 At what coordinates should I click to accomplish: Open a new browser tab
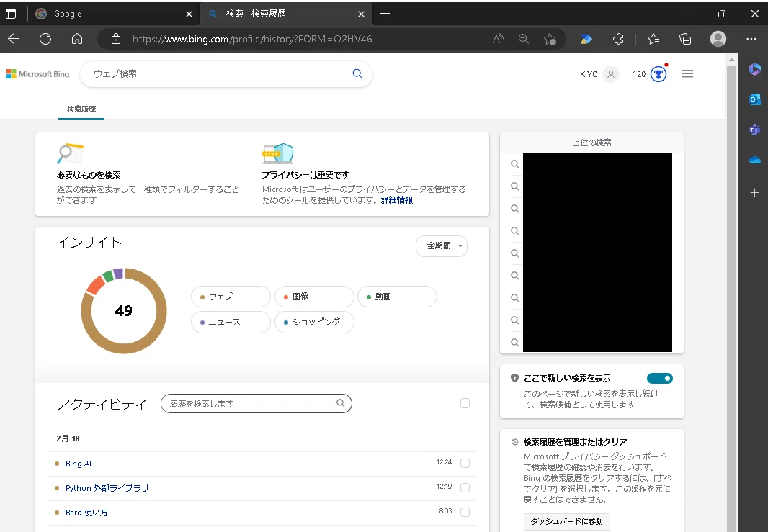[x=385, y=14]
